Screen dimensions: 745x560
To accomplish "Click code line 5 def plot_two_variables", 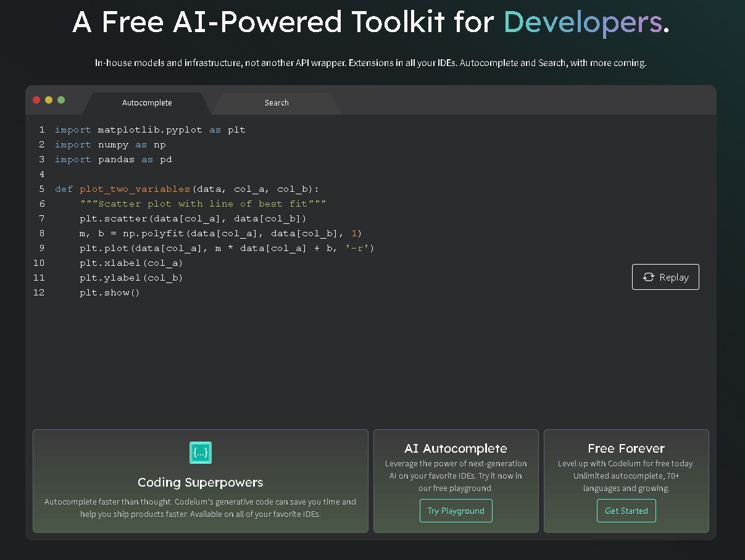I will tap(187, 189).
